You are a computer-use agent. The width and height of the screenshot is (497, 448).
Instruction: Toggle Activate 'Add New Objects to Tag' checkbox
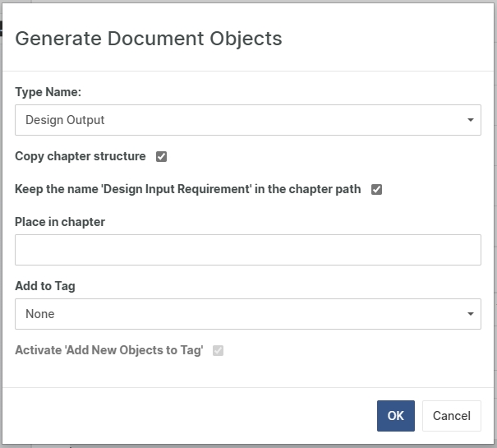point(218,350)
